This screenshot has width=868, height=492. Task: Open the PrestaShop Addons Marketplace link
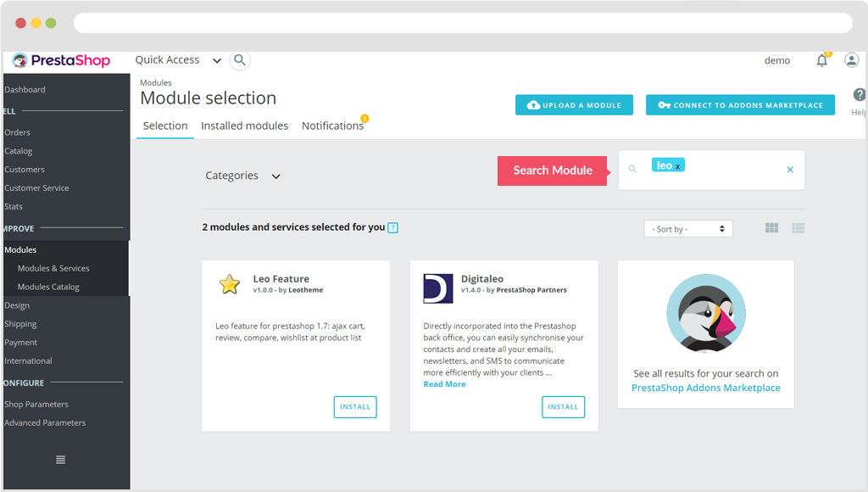coord(706,388)
